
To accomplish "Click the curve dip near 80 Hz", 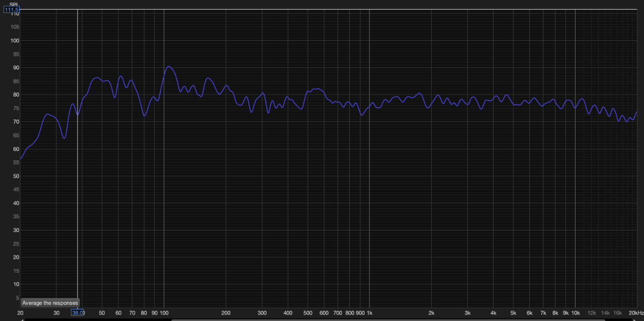I will point(144,116).
